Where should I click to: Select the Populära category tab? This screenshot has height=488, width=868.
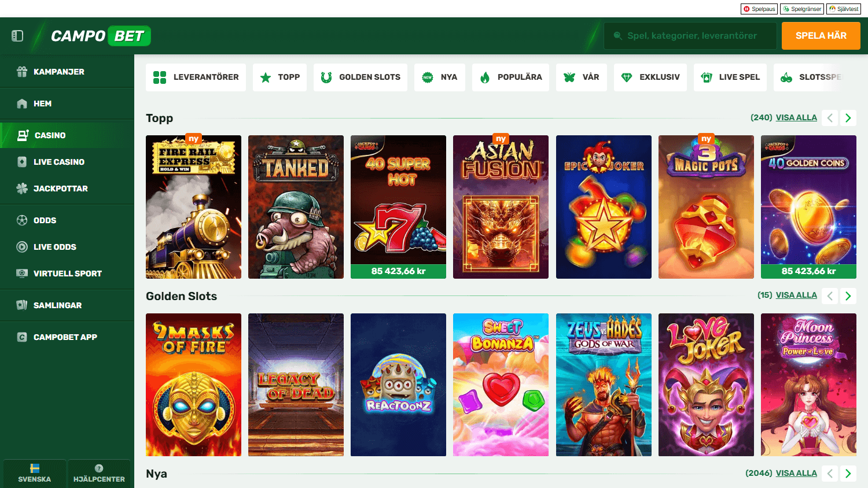click(x=510, y=77)
